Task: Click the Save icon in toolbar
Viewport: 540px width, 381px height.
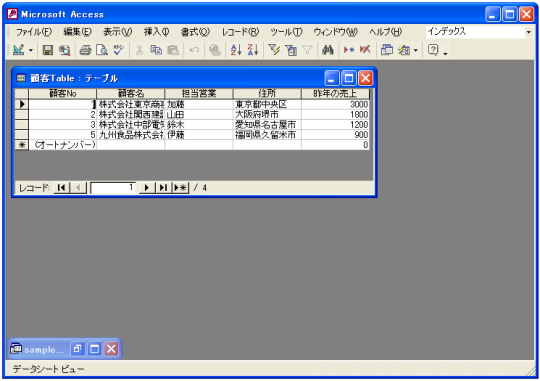Action: pos(48,50)
